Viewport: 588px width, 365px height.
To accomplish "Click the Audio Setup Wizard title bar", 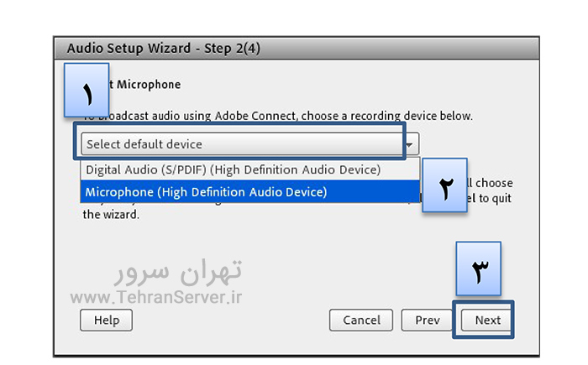I will [164, 49].
